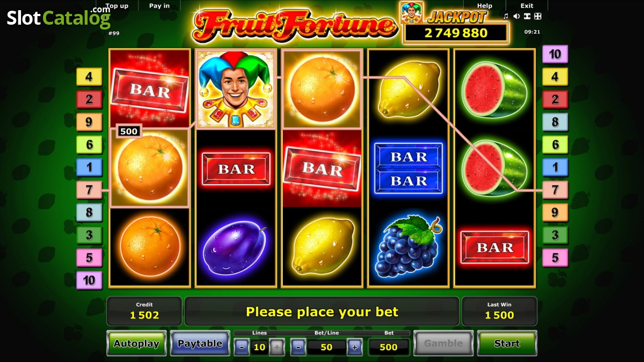The height and width of the screenshot is (362, 644).
Task: Toggle widescreen display mode icon
Action: tap(527, 16)
